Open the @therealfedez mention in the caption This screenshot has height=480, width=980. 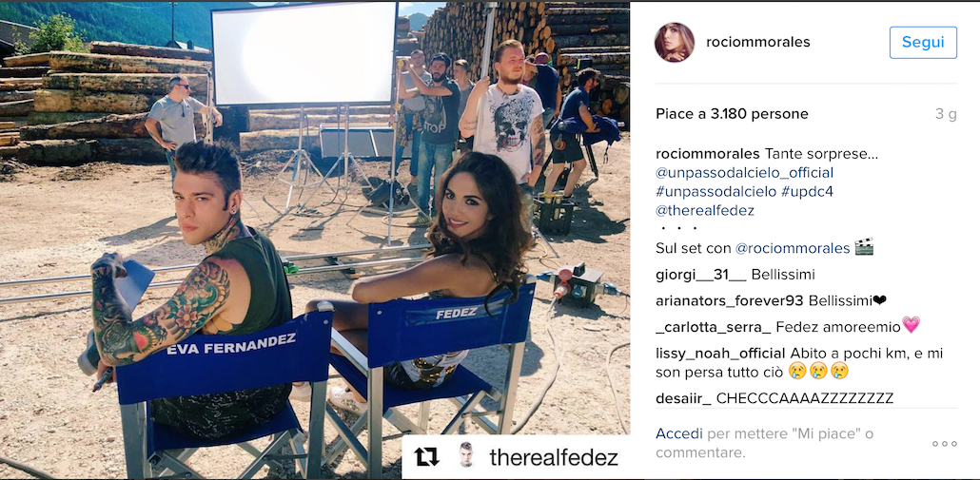point(705,210)
